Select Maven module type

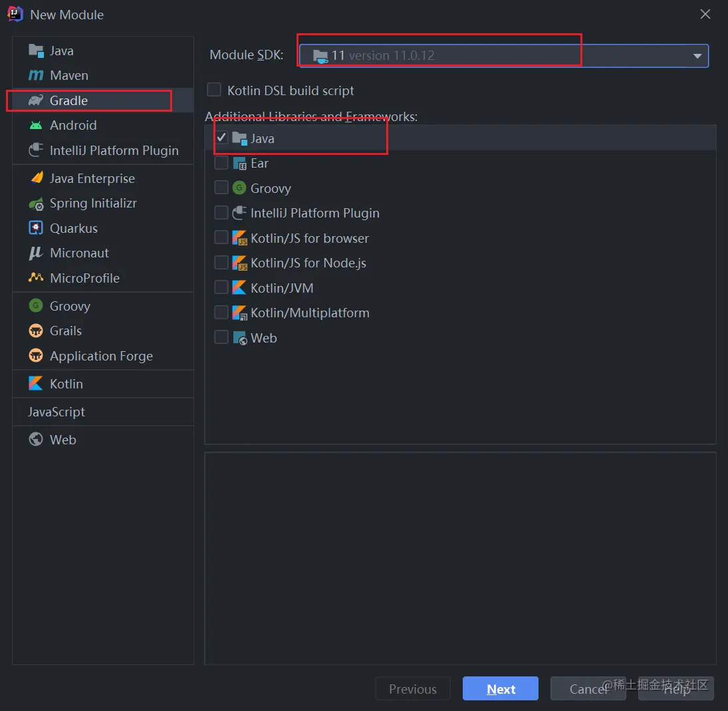pos(102,75)
